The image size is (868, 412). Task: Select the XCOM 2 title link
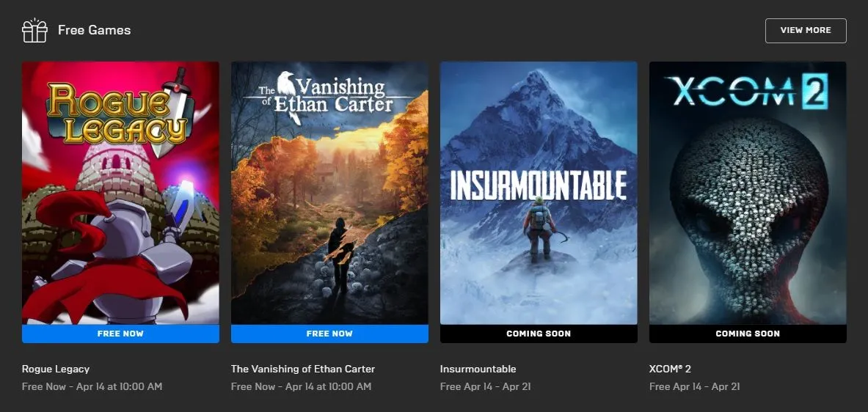tap(670, 369)
